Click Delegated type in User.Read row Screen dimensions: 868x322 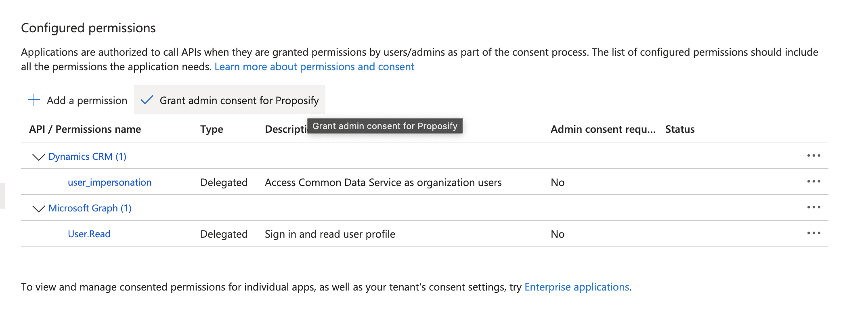224,234
